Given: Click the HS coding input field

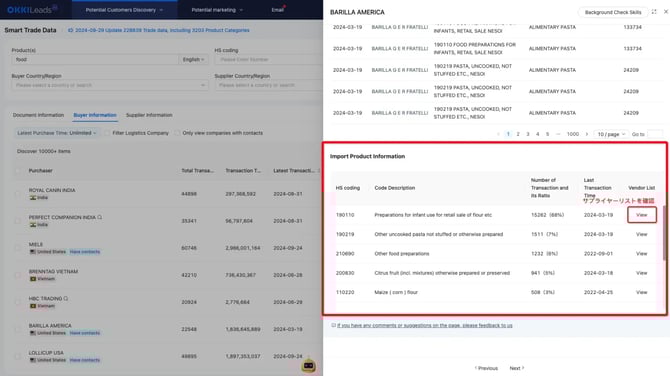Looking at the screenshot, I should pos(268,59).
